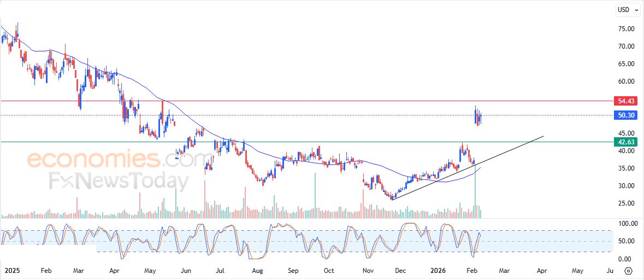The width and height of the screenshot is (644, 280).
Task: Click the green 42.63 price label
Action: 627,142
